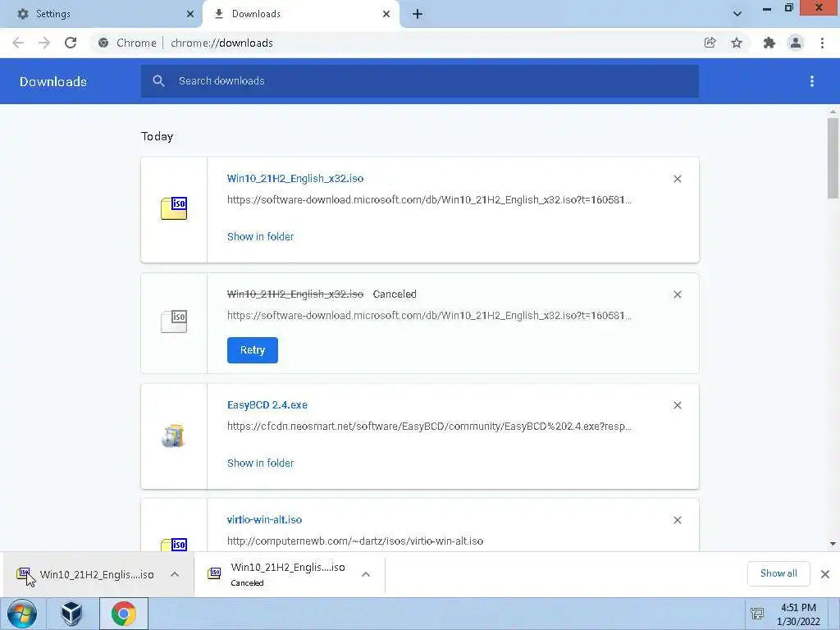Screen dimensions: 840x630
Task: Remove the canceled Win10 iso entry from the list
Action: click(x=677, y=294)
